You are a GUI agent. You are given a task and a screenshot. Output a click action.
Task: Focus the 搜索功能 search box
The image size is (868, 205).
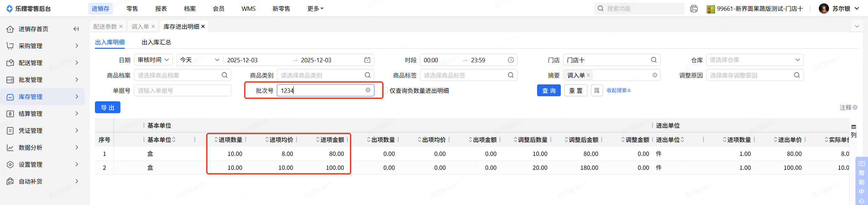pyautogui.click(x=639, y=8)
